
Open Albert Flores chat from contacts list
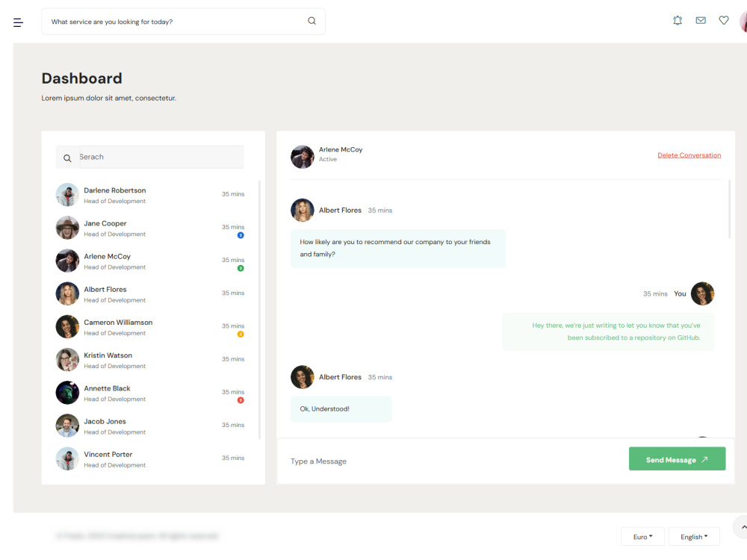(x=150, y=293)
